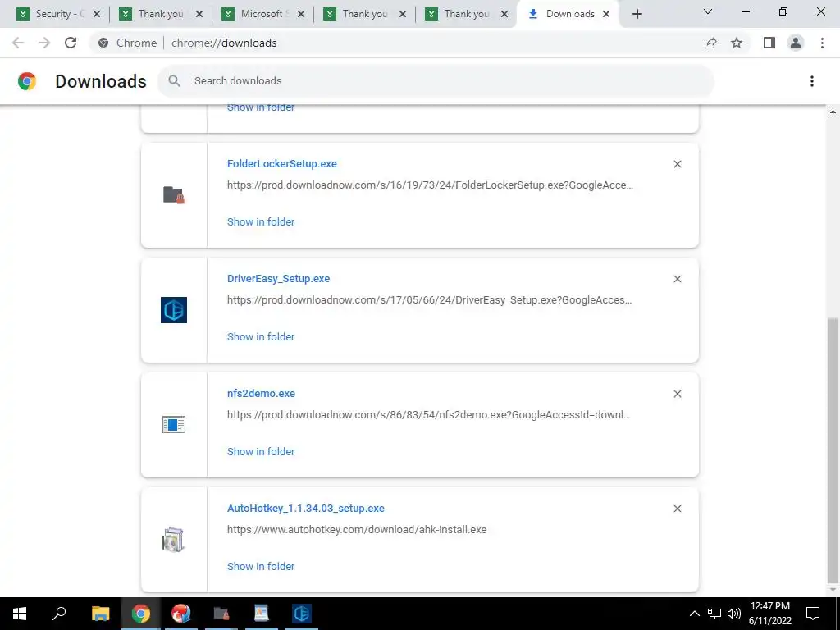Remove nfs2demo.exe from the list
This screenshot has height=630, width=840.
click(678, 394)
